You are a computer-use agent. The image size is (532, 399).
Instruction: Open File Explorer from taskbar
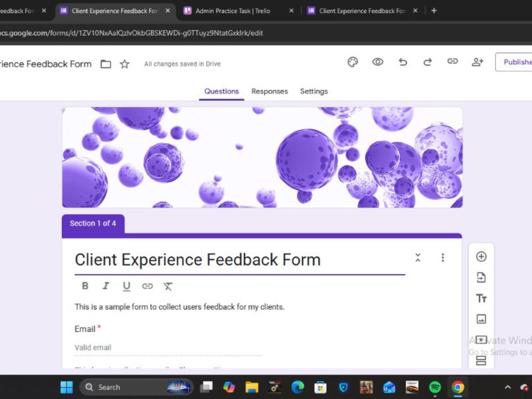point(252,387)
